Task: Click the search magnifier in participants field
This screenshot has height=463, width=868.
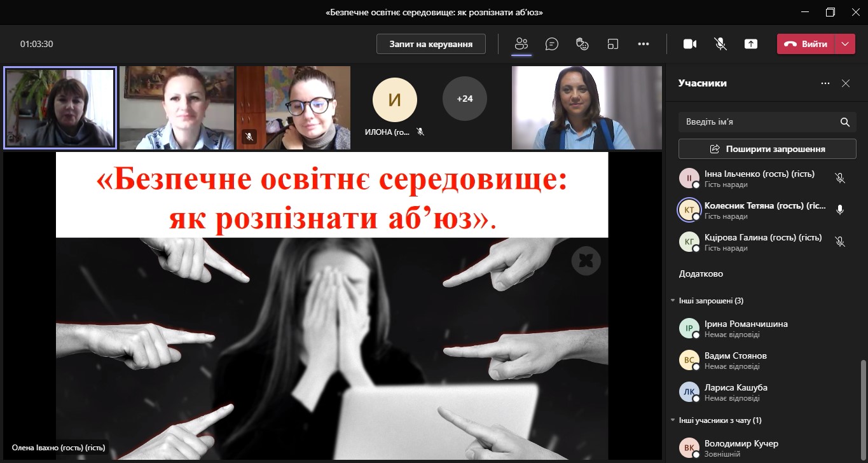Action: 844,122
